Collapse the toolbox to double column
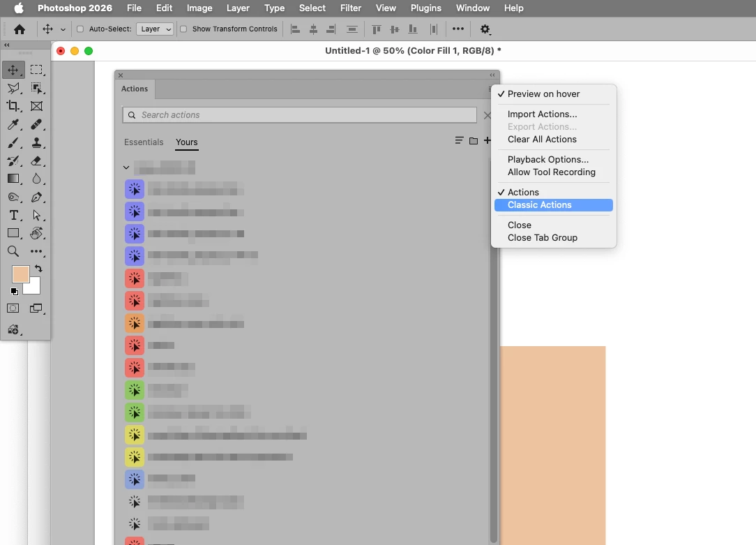This screenshot has width=756, height=545. pos(7,45)
